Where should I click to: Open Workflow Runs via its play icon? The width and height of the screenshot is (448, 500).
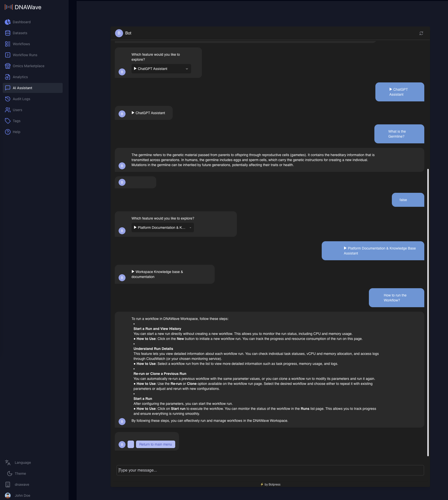8,55
